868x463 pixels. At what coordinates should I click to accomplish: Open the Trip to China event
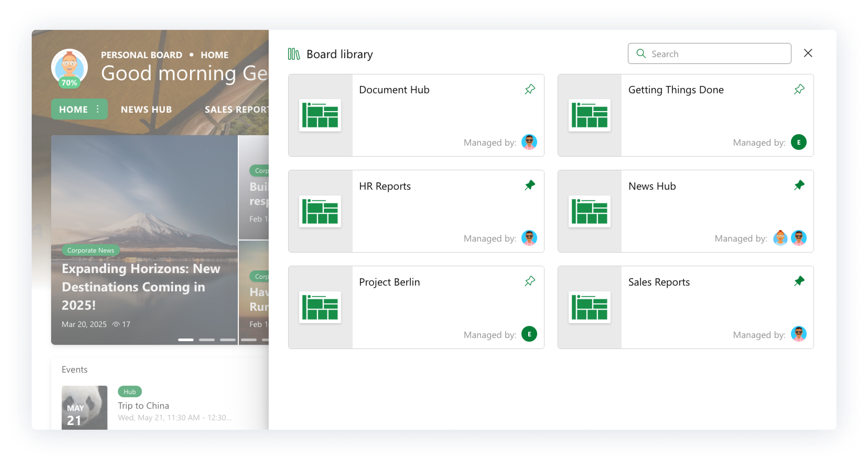143,405
